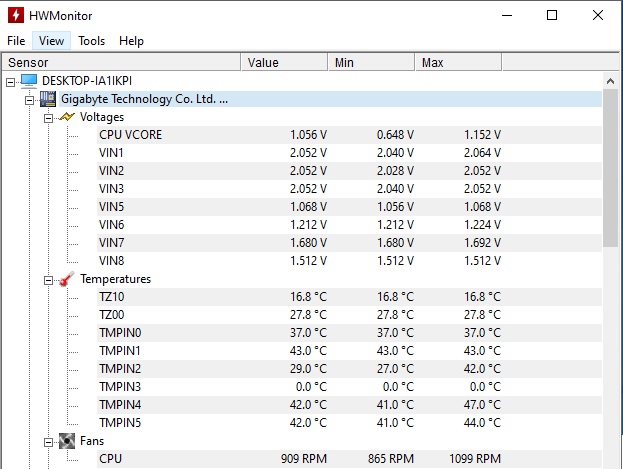Click CPU VCORE minimum 0.648 V
The height and width of the screenshot is (469, 623).
click(x=395, y=135)
